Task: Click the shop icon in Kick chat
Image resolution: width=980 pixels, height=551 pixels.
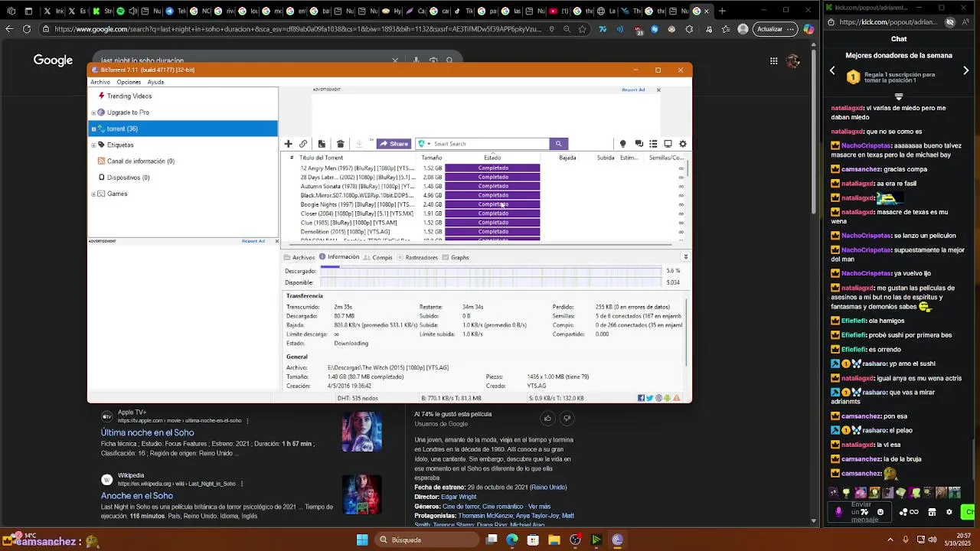Action: point(932,512)
